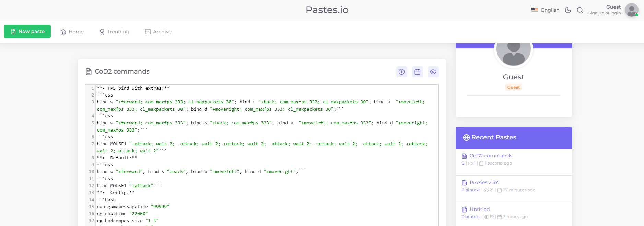The width and height of the screenshot is (644, 226).
Task: Open the Untitled recent paste
Action: tap(480, 209)
